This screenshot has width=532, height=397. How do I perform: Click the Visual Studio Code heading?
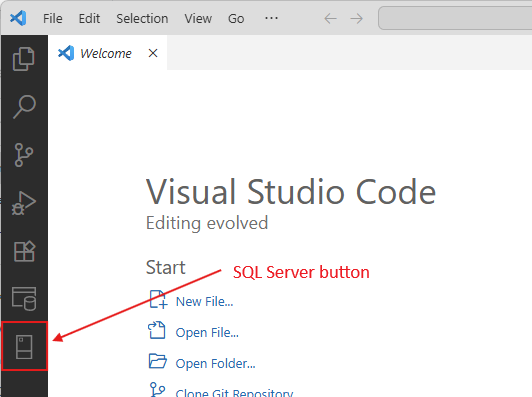(x=291, y=192)
